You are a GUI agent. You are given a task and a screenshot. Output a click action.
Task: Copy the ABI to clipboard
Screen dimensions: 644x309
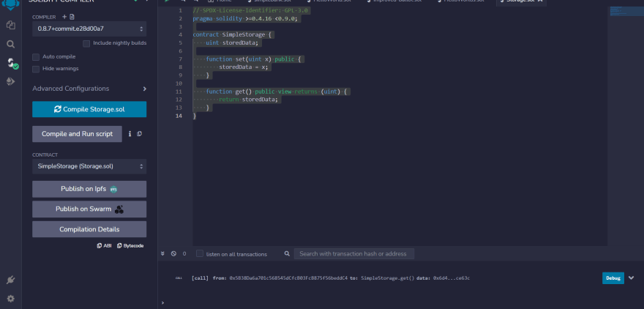(x=105, y=246)
